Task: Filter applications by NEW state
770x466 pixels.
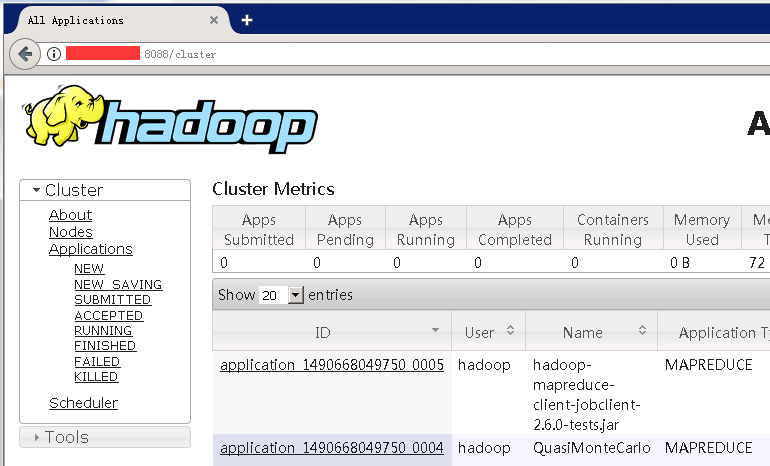Action: click(x=89, y=269)
